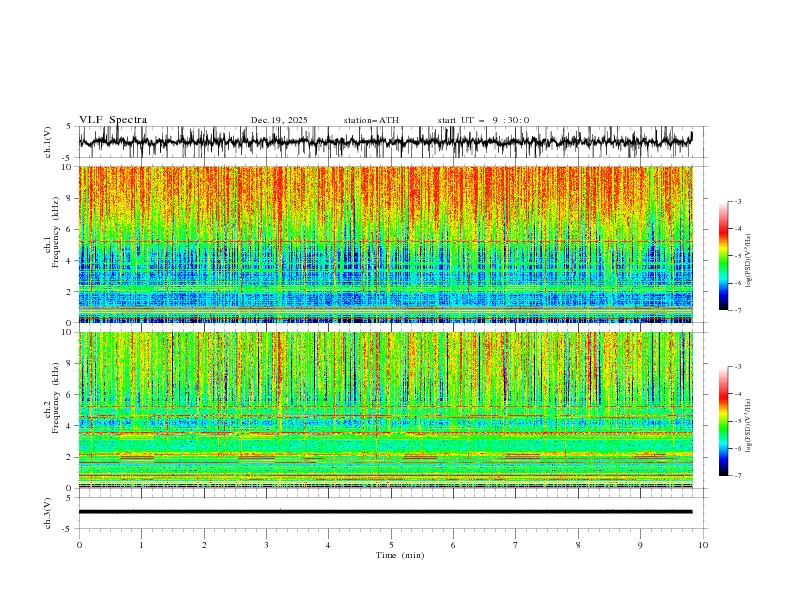Click time-axis tick label "7"
Screen dimensions: 792x612
coord(516,545)
